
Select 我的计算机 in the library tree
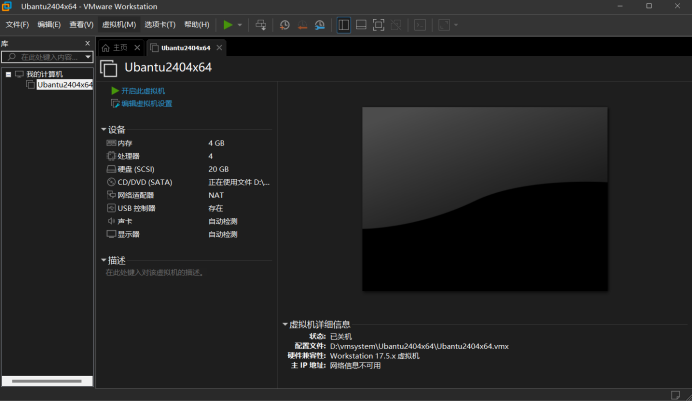[x=44, y=74]
